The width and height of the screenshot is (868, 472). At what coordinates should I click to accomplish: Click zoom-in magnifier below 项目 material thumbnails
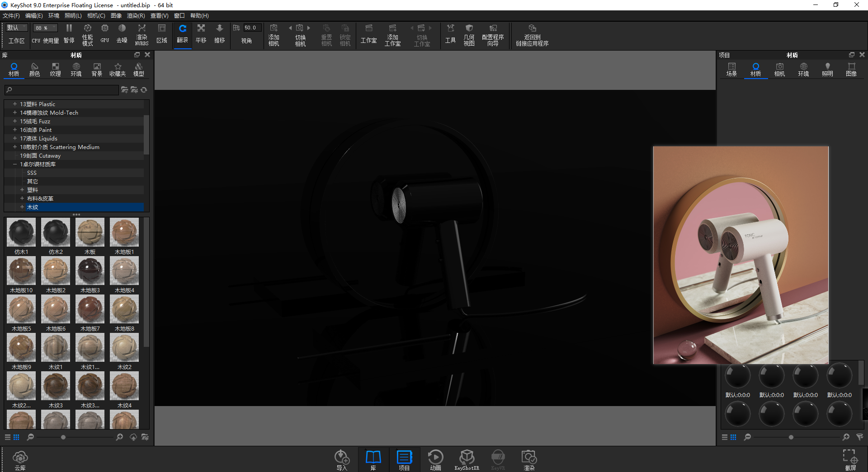(x=846, y=437)
